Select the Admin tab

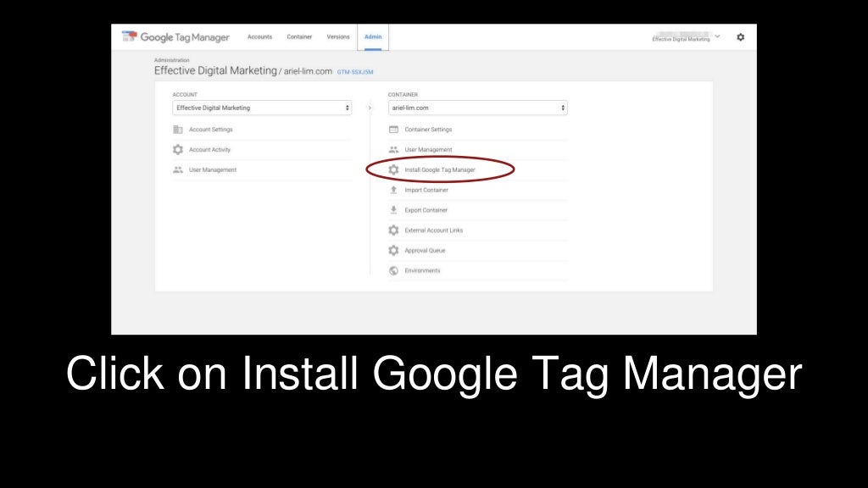373,37
